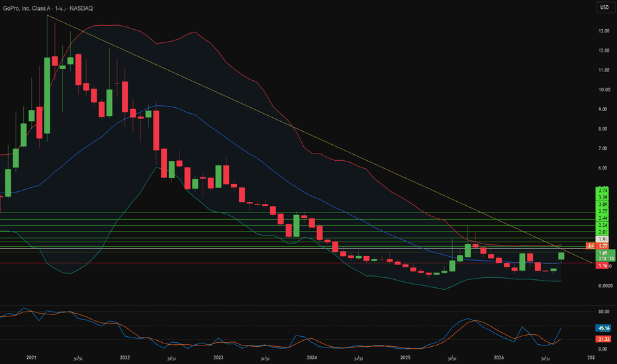Select the 2024 marker on time axis
This screenshot has height=364, width=617.
(x=312, y=357)
